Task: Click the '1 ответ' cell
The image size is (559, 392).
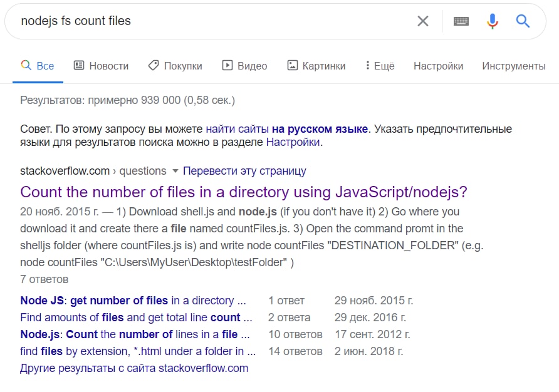Action: coord(286,301)
